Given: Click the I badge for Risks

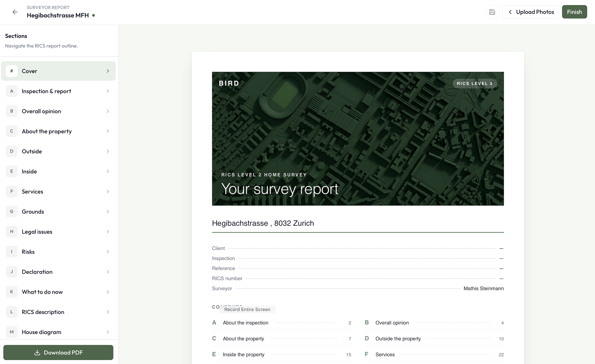Looking at the screenshot, I should [12, 251].
